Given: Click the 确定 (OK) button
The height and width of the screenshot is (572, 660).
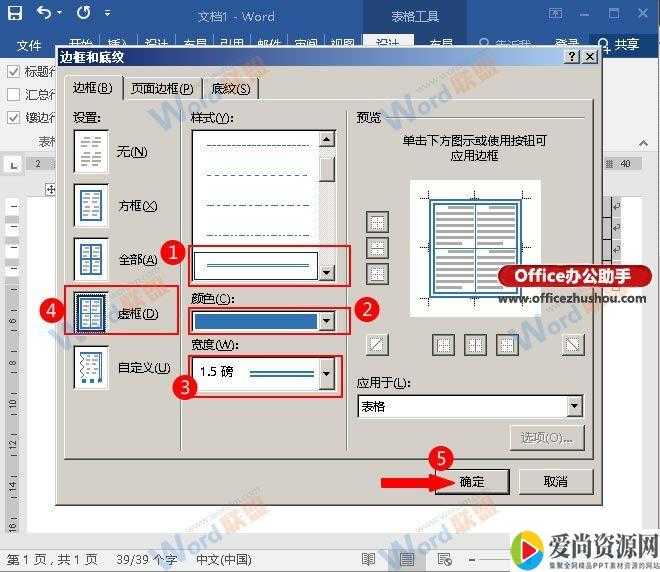Looking at the screenshot, I should [x=471, y=481].
